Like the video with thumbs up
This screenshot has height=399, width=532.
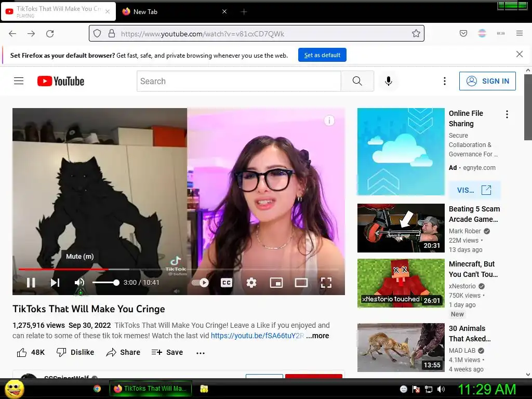(x=31, y=353)
